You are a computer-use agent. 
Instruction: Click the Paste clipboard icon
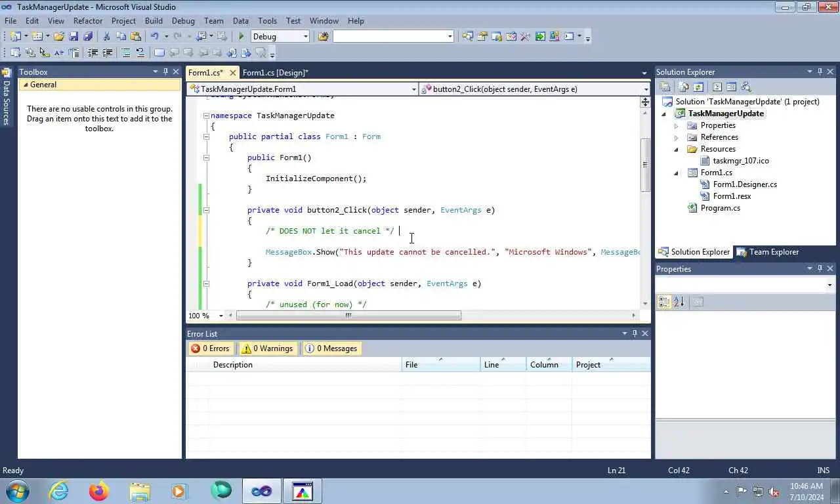pyautogui.click(x=136, y=37)
